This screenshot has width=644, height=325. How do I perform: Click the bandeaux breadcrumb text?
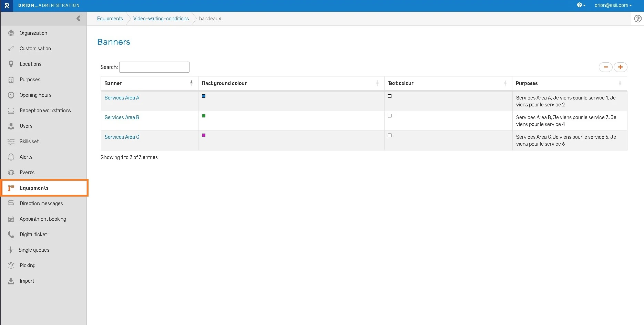click(x=210, y=19)
